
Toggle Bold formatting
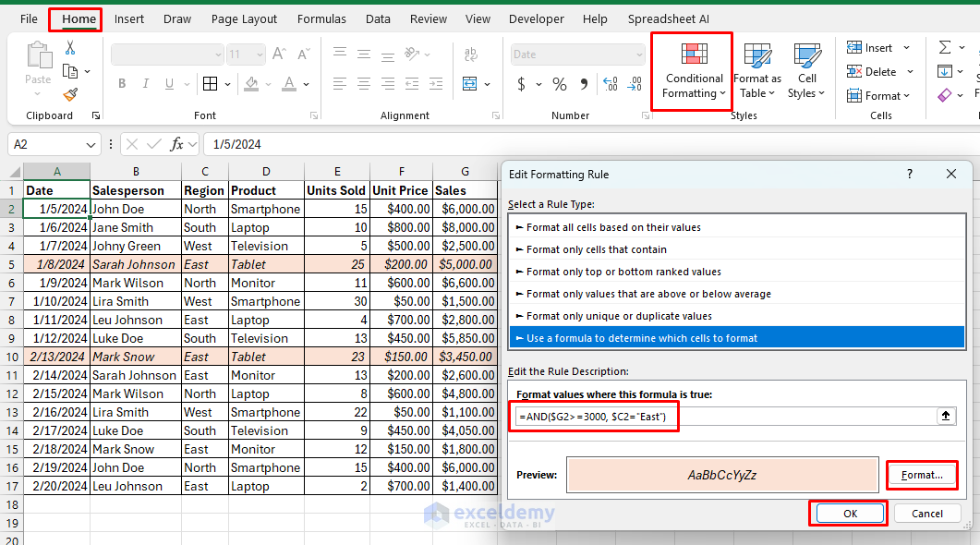122,84
